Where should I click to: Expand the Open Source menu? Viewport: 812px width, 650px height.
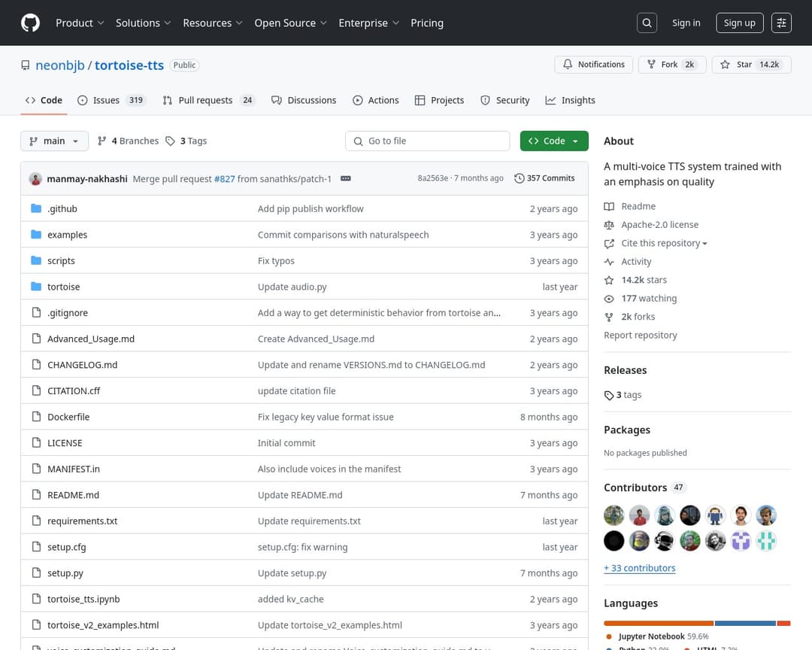tap(290, 23)
